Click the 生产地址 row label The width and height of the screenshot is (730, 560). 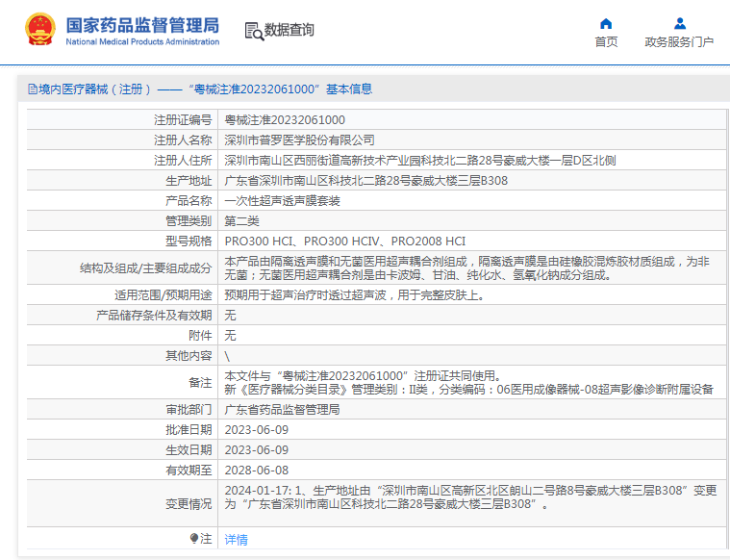point(189,180)
